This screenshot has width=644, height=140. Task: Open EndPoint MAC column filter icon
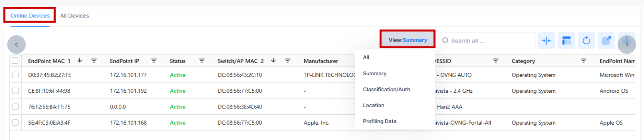94,61
